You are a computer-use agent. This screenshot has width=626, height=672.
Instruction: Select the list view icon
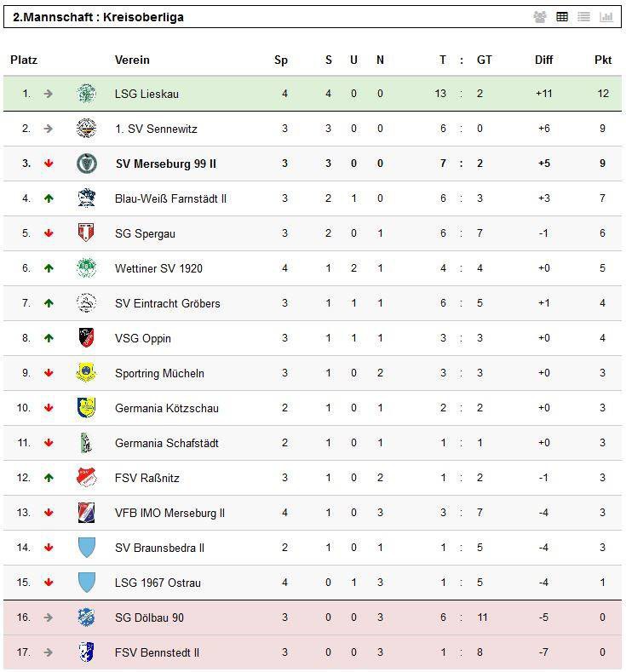point(583,17)
